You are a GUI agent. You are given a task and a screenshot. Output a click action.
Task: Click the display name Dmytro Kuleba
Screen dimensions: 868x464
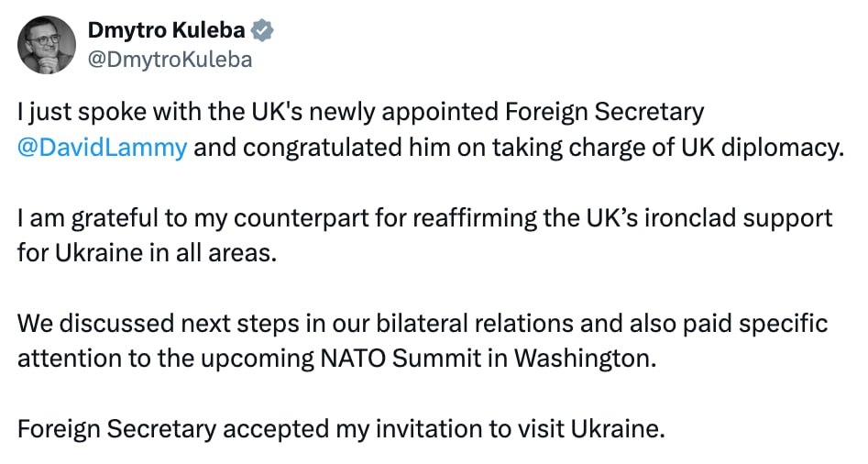tap(166, 30)
